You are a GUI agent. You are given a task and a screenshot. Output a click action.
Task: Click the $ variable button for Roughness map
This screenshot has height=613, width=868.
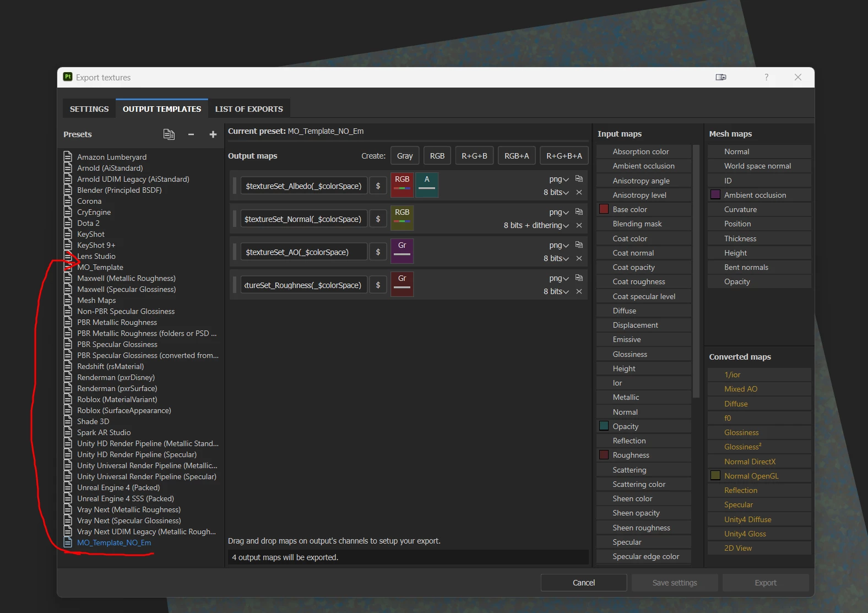click(x=378, y=285)
